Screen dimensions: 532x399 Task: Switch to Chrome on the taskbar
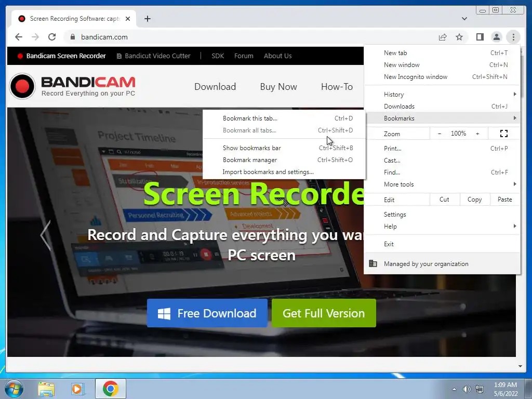[111, 389]
